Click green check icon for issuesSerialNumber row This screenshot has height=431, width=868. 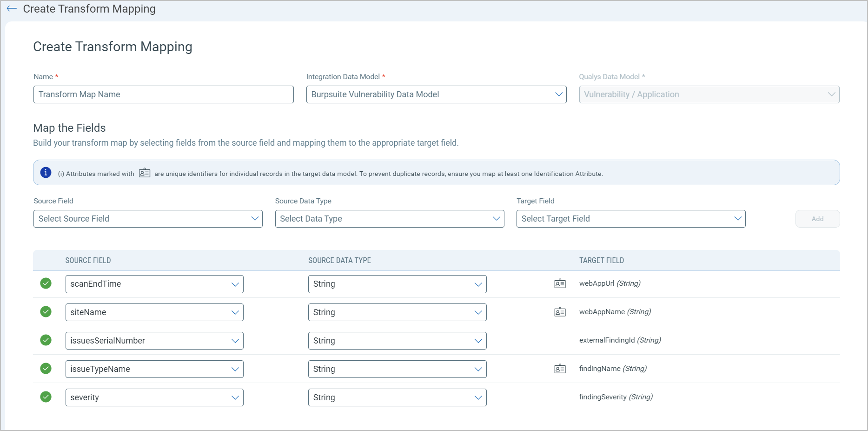pyautogui.click(x=46, y=340)
